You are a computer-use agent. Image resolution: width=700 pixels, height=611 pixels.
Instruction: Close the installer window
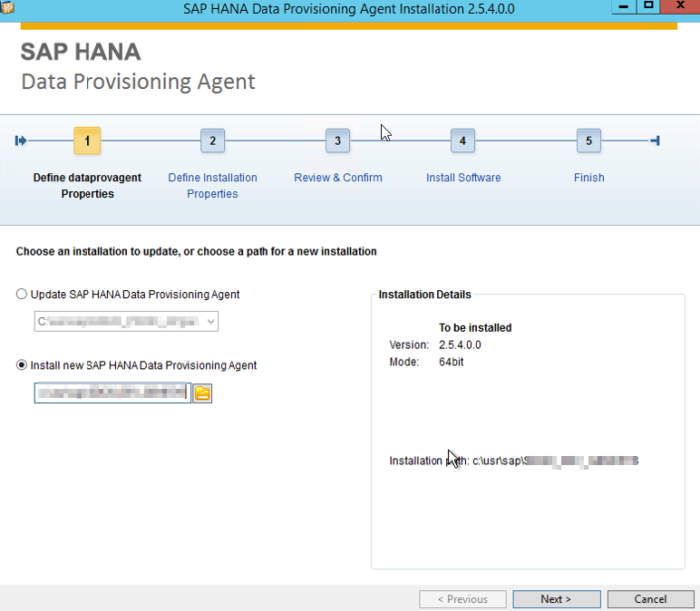(x=680, y=6)
